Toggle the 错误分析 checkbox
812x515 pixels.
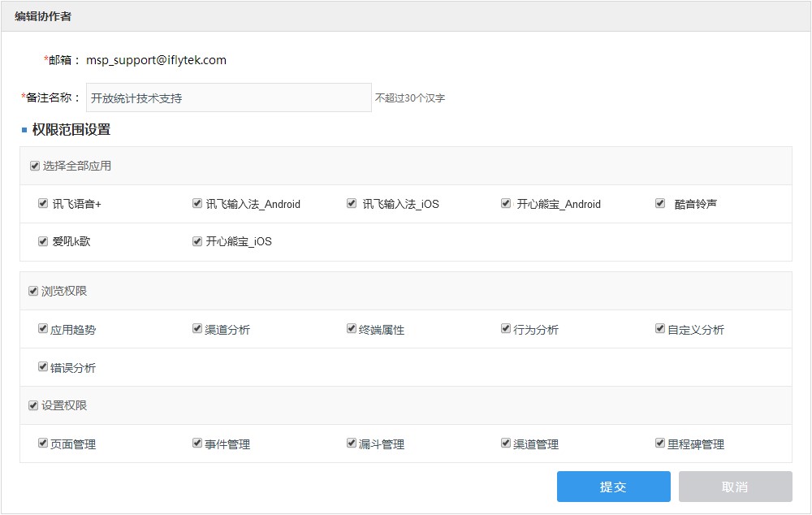click(43, 367)
